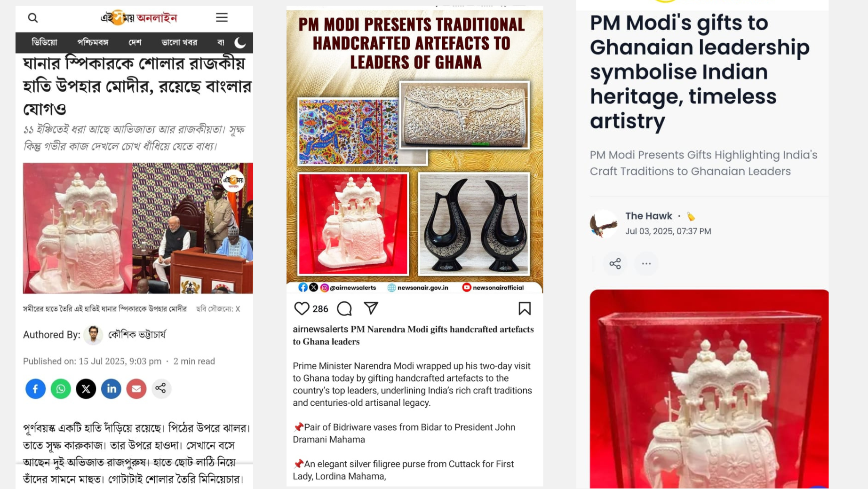Open the hamburger menu
Viewport: 868px width, 489px height.
coord(222,17)
